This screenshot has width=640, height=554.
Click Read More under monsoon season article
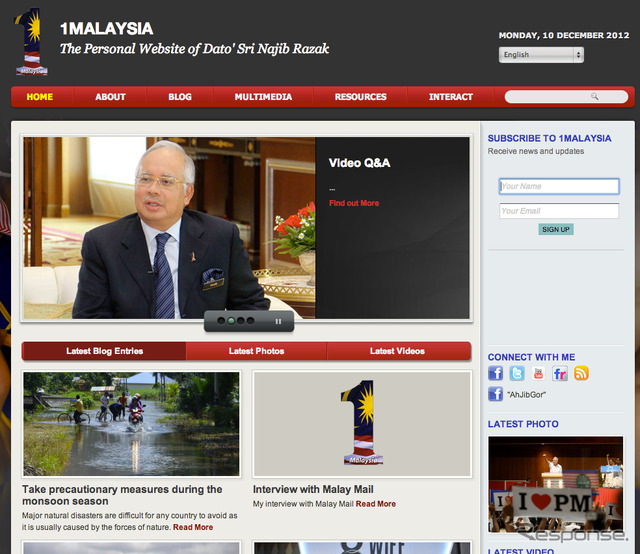point(193,527)
